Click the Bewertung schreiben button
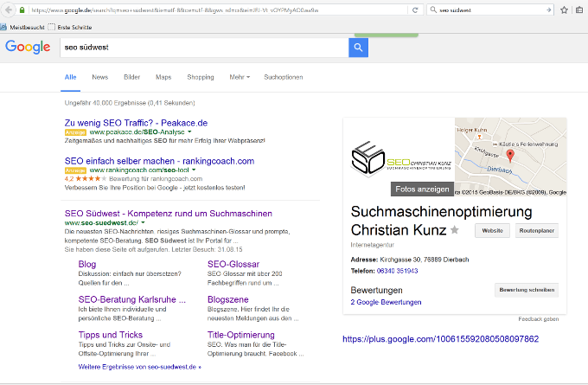 point(527,290)
